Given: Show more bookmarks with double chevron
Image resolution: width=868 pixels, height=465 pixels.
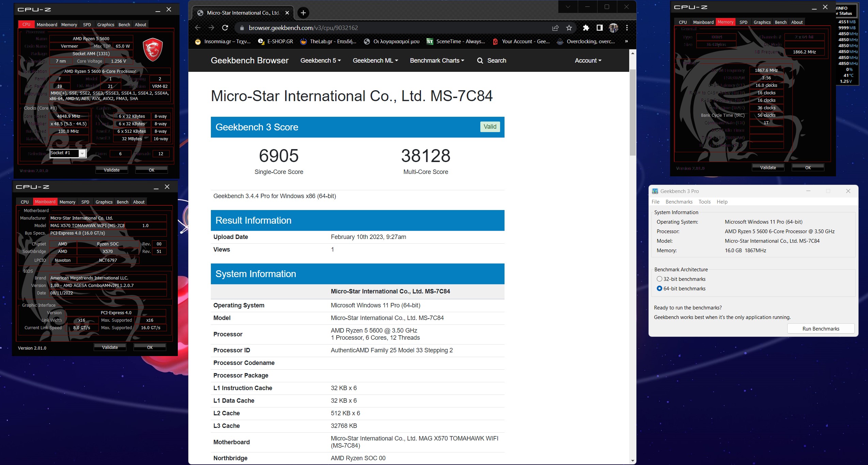Looking at the screenshot, I should coord(626,42).
